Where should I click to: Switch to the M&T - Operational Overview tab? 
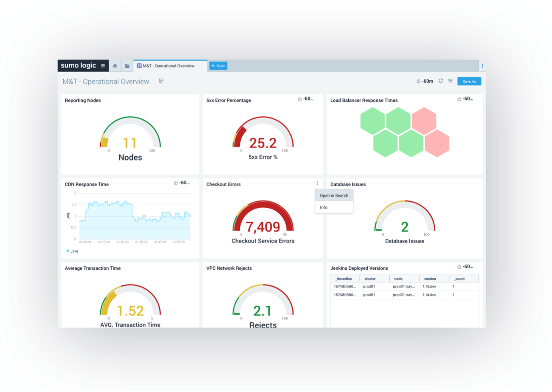click(170, 66)
